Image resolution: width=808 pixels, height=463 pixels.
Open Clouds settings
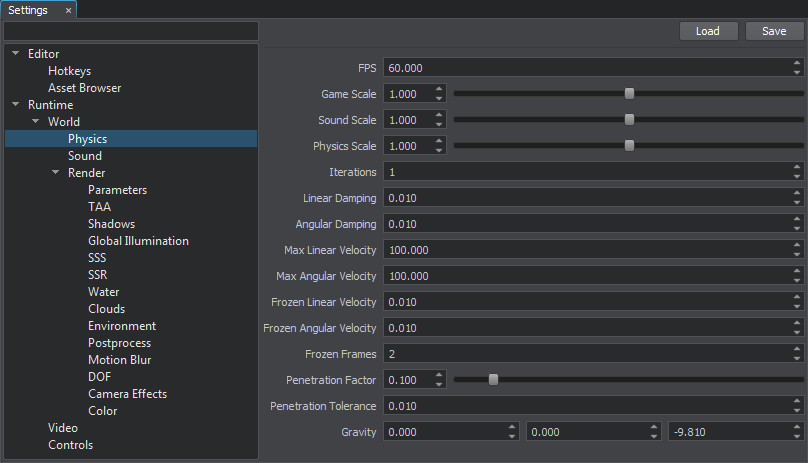pyautogui.click(x=107, y=309)
